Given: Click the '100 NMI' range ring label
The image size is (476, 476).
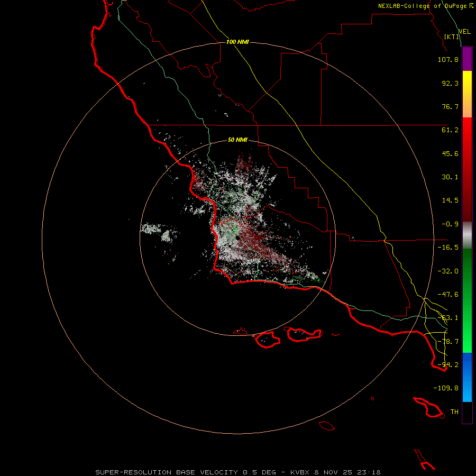Looking at the screenshot, I should [x=237, y=42].
